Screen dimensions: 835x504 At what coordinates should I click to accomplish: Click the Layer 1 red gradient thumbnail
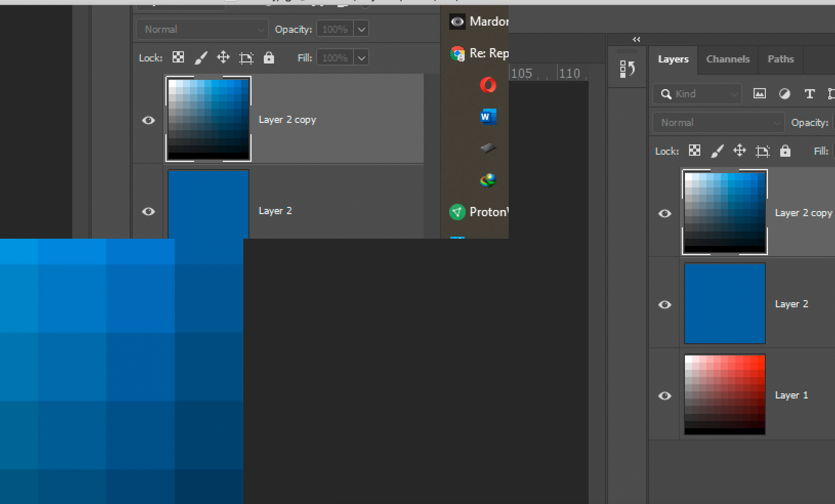click(724, 395)
